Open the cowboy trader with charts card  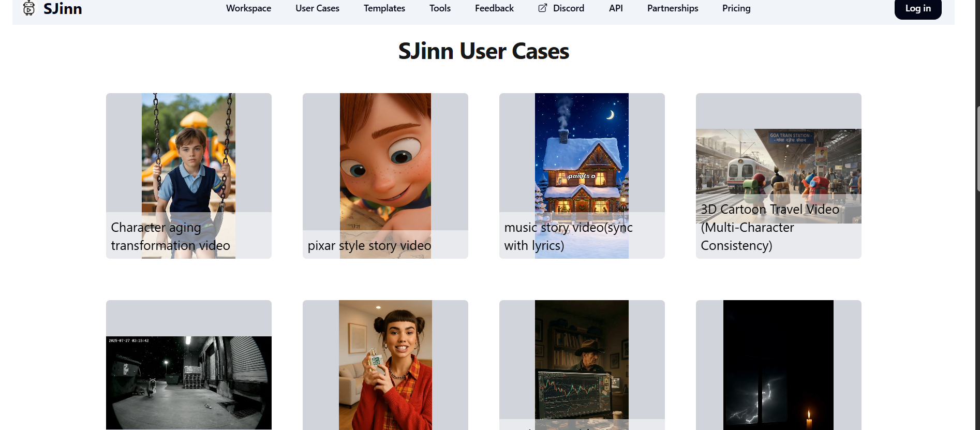click(582, 365)
